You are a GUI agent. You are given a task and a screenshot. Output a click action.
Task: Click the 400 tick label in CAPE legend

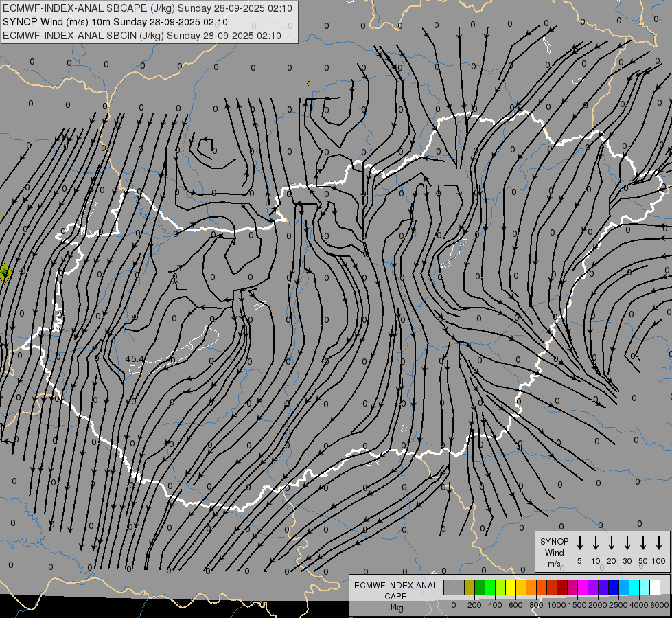coord(495,605)
